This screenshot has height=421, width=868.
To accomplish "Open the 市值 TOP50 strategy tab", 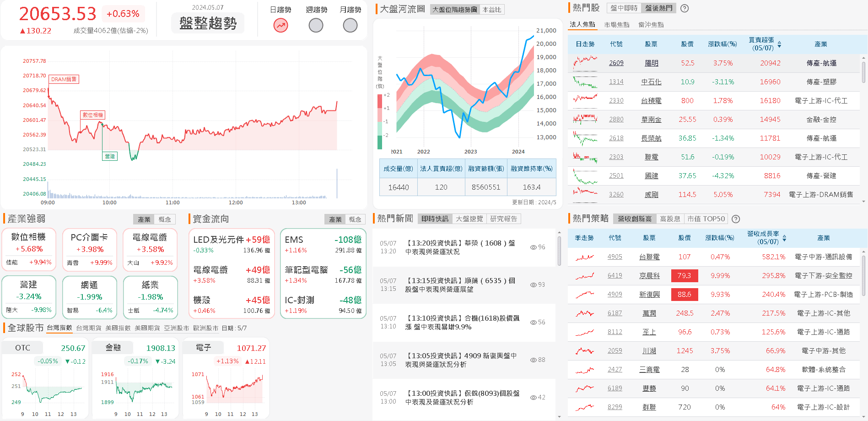I will (x=706, y=219).
